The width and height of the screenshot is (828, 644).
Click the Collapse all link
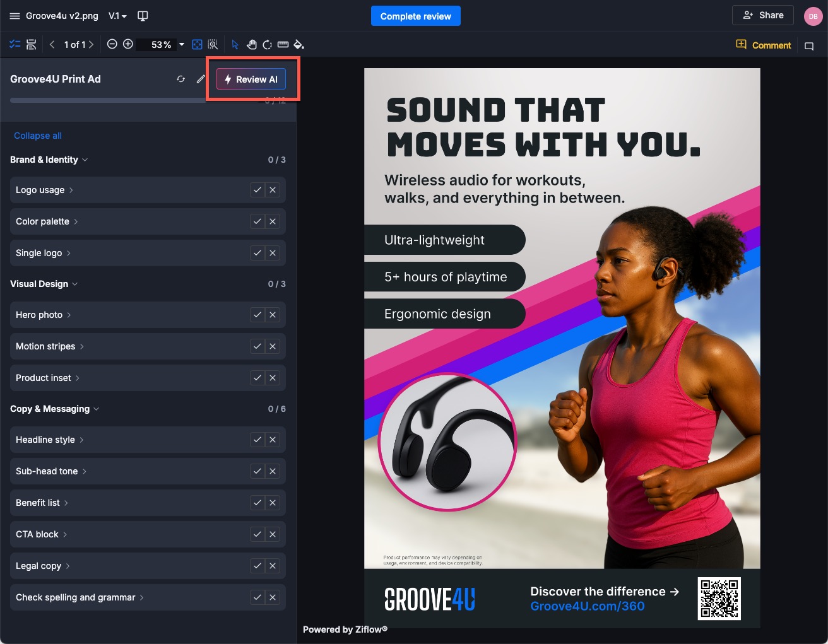point(38,136)
